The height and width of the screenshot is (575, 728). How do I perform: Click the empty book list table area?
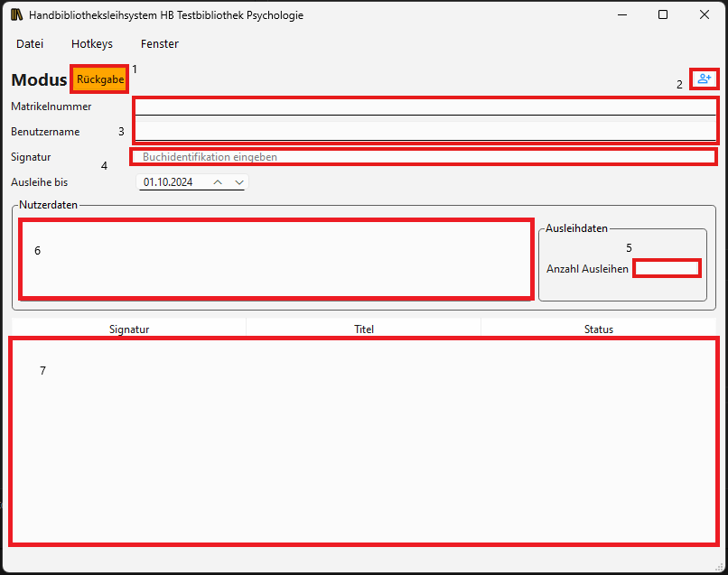point(364,441)
